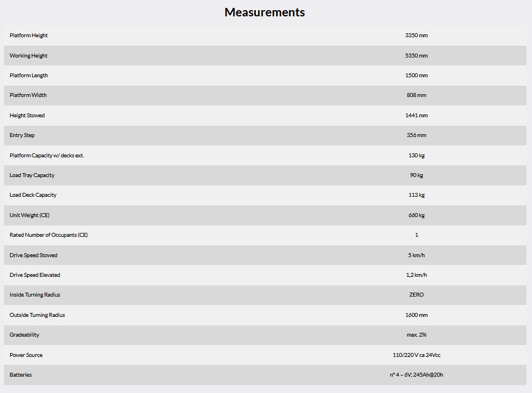
Task: Select the Platform Height label
Action: pyautogui.click(x=29, y=36)
